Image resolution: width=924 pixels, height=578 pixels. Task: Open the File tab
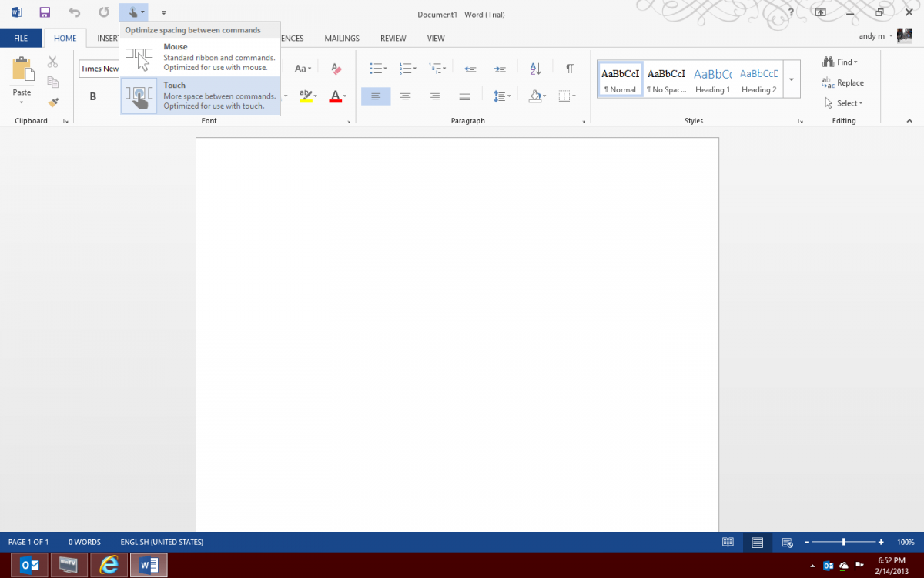pyautogui.click(x=21, y=38)
